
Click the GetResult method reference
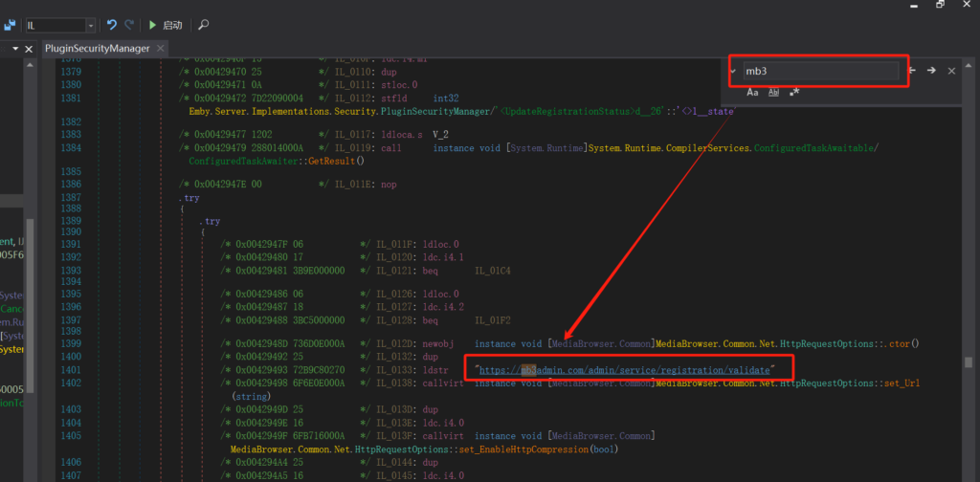333,161
